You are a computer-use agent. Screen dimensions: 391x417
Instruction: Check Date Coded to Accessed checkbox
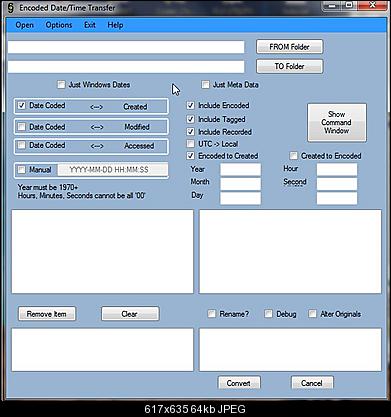(x=22, y=145)
